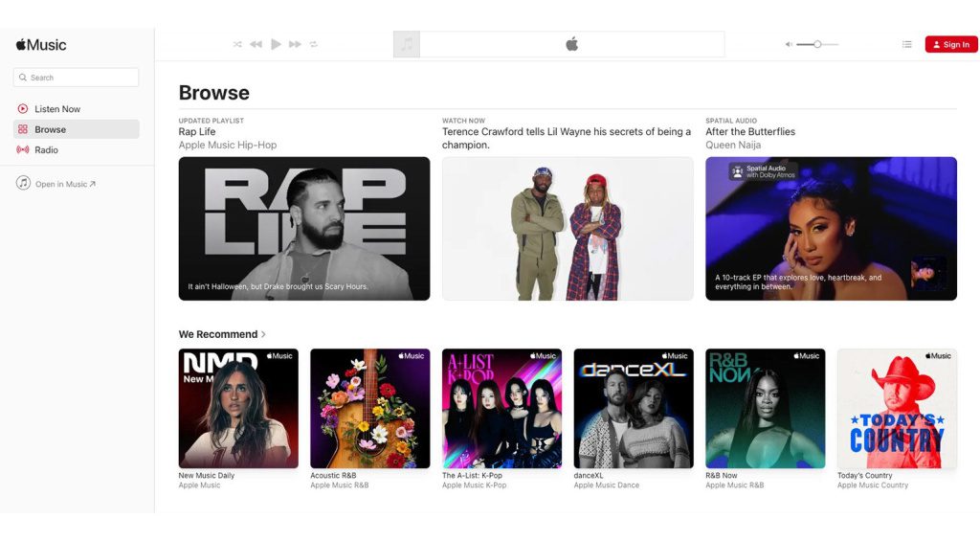Viewport: 980px width, 541px height.
Task: Click Spatial Audio Dolby Atmos badge
Action: point(763,171)
